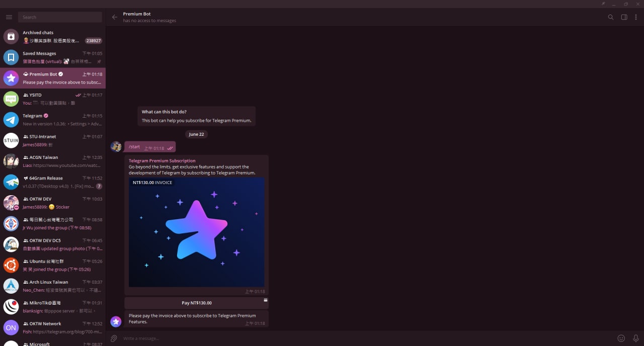Open the YSITD group chat
The image size is (644, 346).
pyautogui.click(x=53, y=99)
